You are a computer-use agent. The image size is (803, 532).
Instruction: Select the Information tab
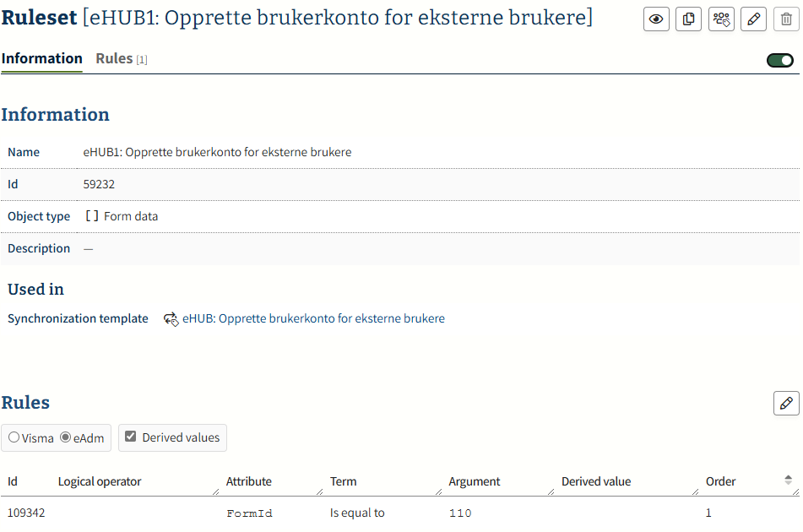(41, 59)
